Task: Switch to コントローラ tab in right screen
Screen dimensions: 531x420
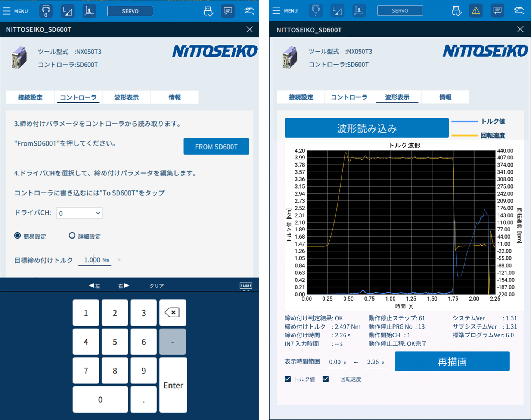Action: (x=349, y=97)
